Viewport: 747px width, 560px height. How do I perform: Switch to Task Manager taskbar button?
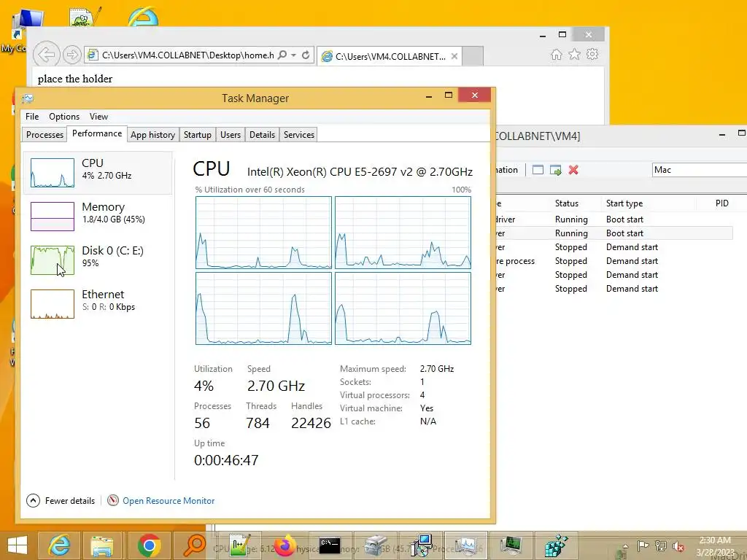click(x=465, y=545)
